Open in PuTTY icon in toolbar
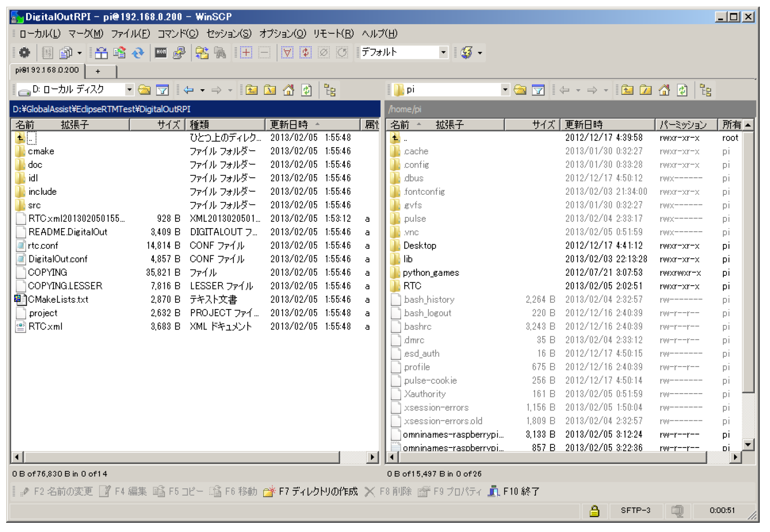 pyautogui.click(x=179, y=52)
